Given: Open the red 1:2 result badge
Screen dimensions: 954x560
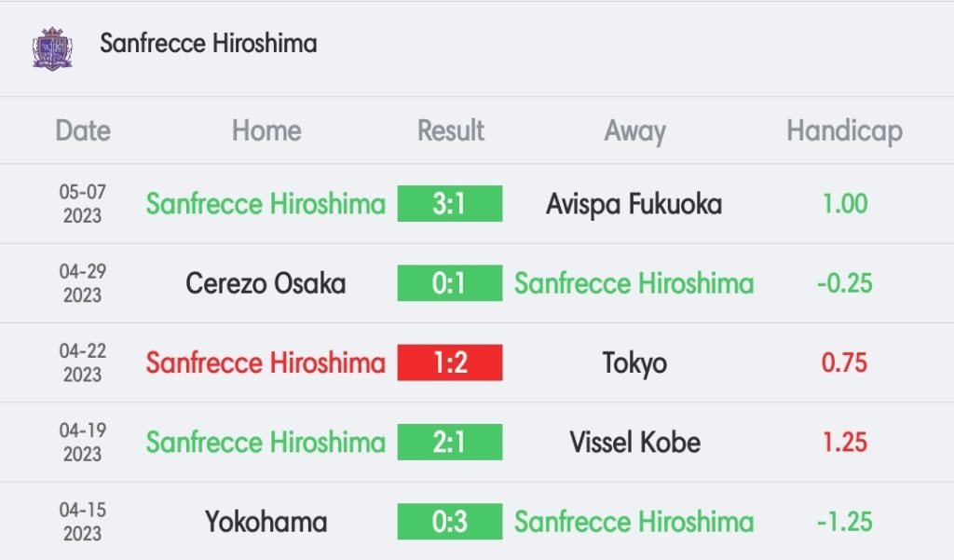Looking at the screenshot, I should [450, 362].
